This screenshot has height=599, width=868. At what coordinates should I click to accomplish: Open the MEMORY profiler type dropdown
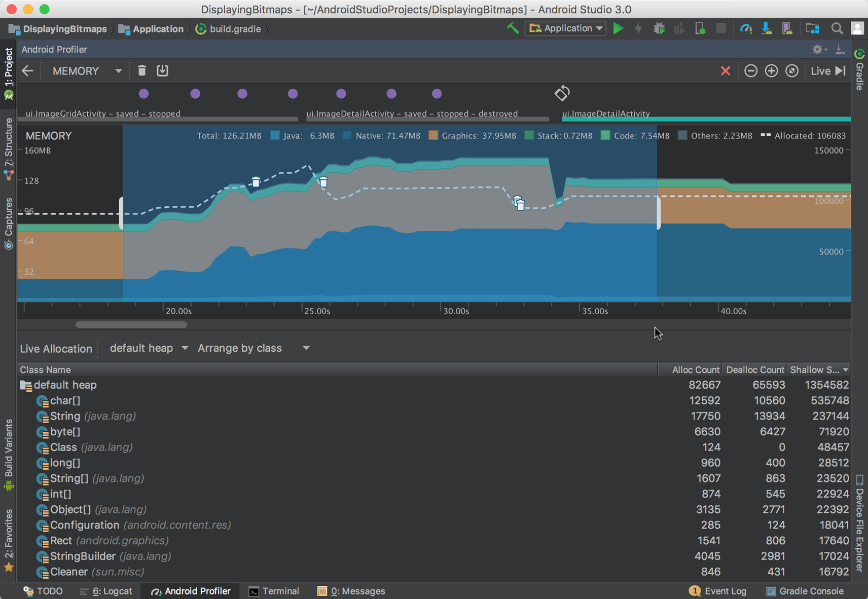click(x=85, y=70)
